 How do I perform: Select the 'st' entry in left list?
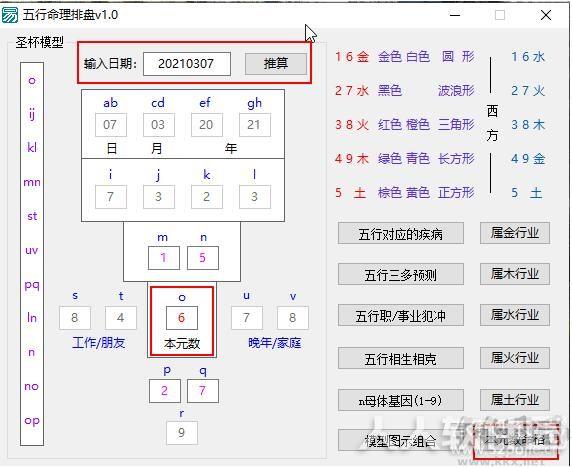click(x=32, y=216)
